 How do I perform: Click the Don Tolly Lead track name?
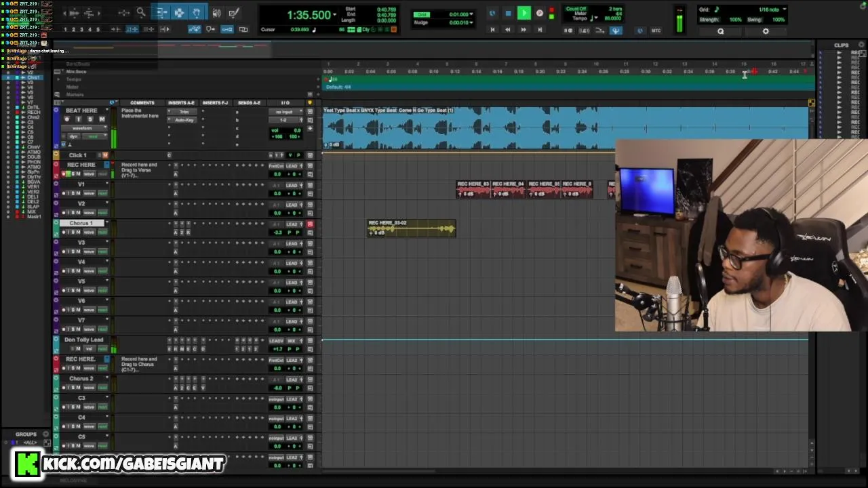pyautogui.click(x=84, y=340)
